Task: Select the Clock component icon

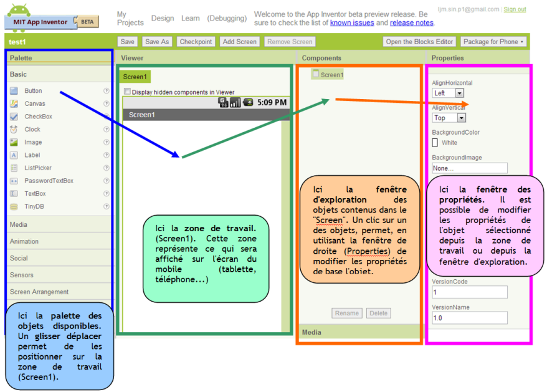Action: click(x=14, y=130)
